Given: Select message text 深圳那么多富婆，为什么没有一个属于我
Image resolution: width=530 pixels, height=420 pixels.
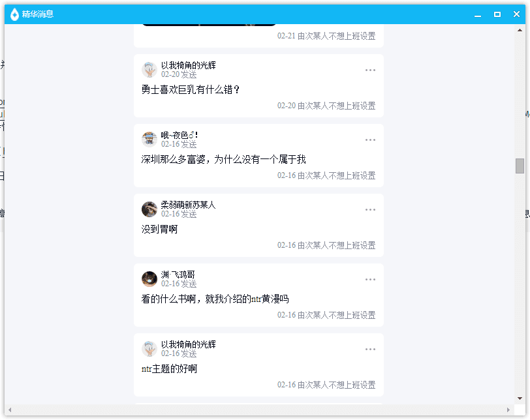Looking at the screenshot, I should tap(223, 159).
